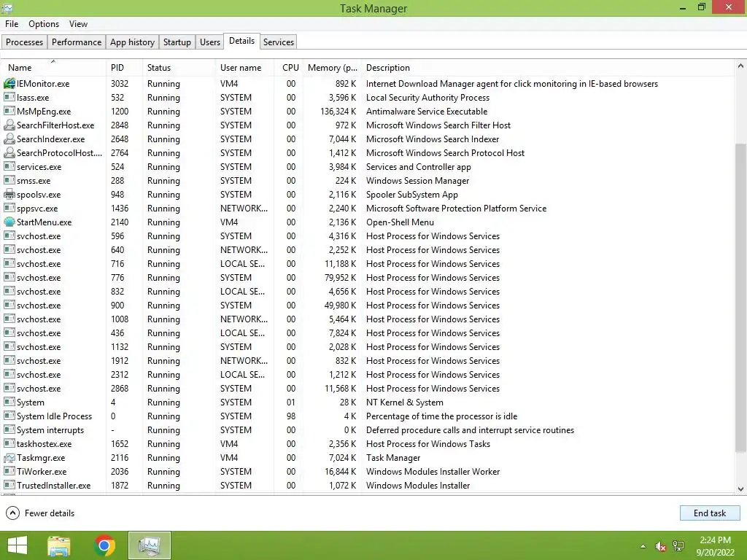747x560 pixels.
Task: Open File Explorer from the taskbar
Action: pos(59,545)
